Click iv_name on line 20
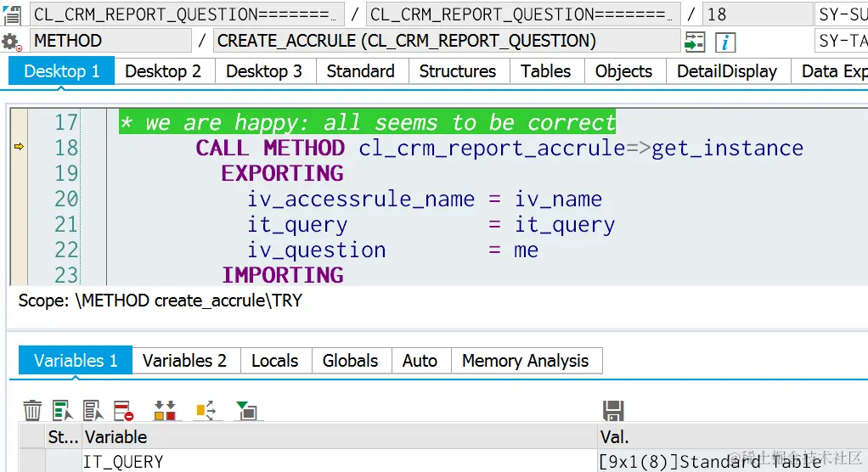The width and height of the screenshot is (868, 472). [x=558, y=199]
